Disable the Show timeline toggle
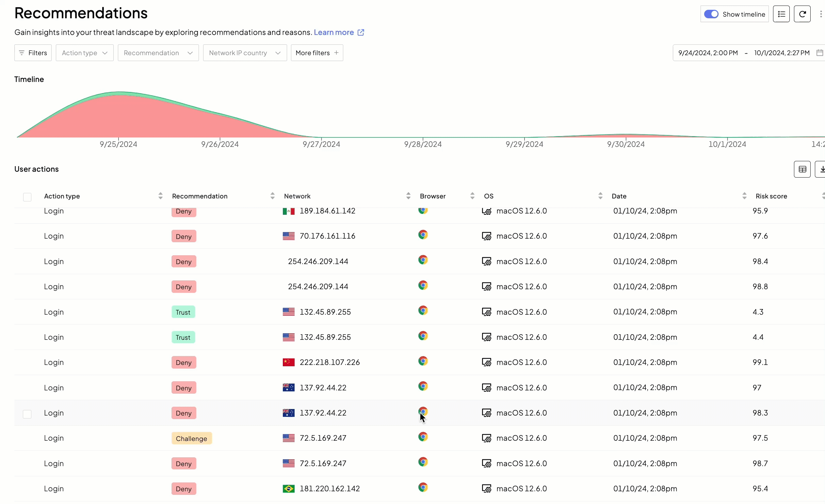The height and width of the screenshot is (504, 825). [711, 14]
